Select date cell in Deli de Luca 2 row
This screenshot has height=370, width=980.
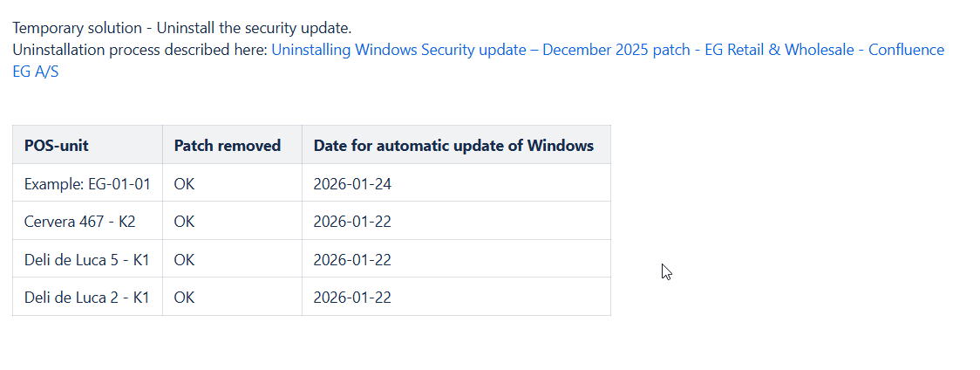tap(352, 298)
